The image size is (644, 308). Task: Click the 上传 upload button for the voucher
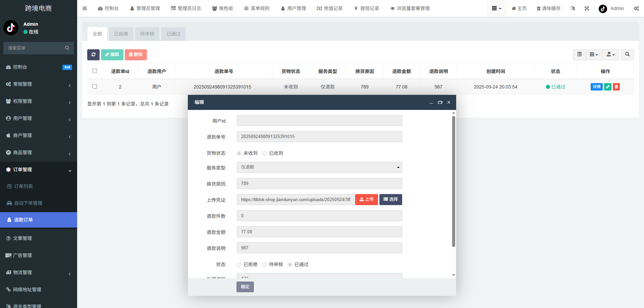pos(366,199)
